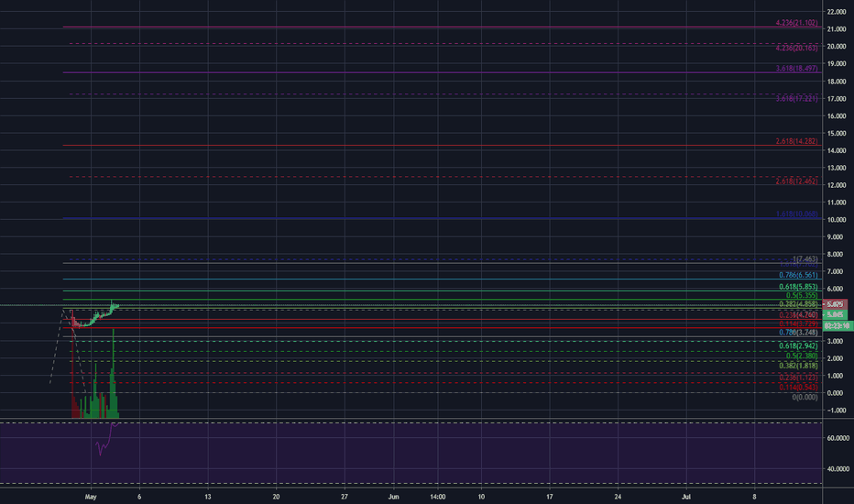Click the 0.114(3.729) Fibonacci level label
Image resolution: width=854 pixels, height=504 pixels.
click(x=798, y=323)
